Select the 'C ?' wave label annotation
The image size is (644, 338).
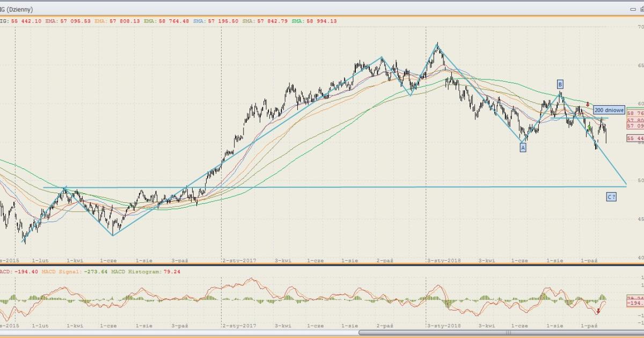(611, 197)
